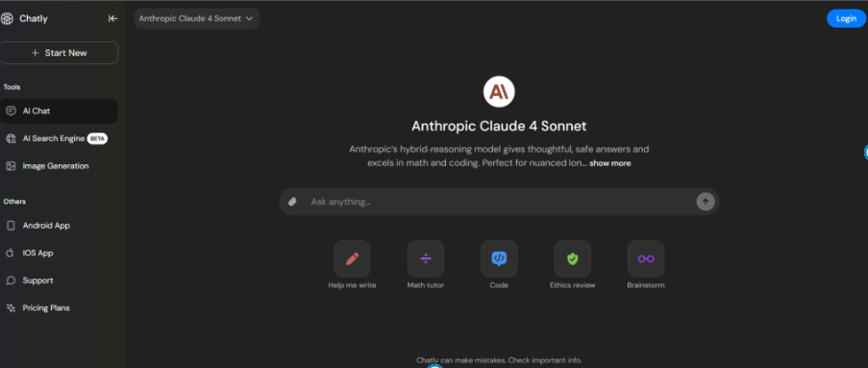Screen dimensions: 868x368
Task: Click the attachment paperclip icon
Action: [x=293, y=202]
